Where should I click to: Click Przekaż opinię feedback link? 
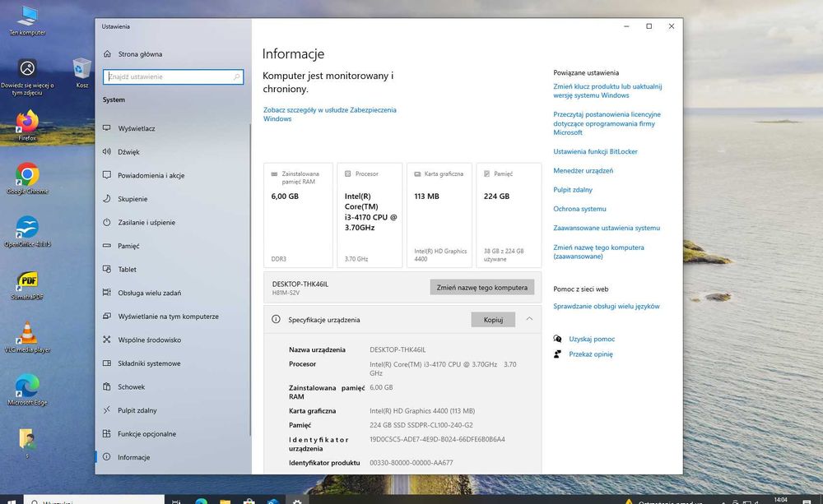[590, 354]
